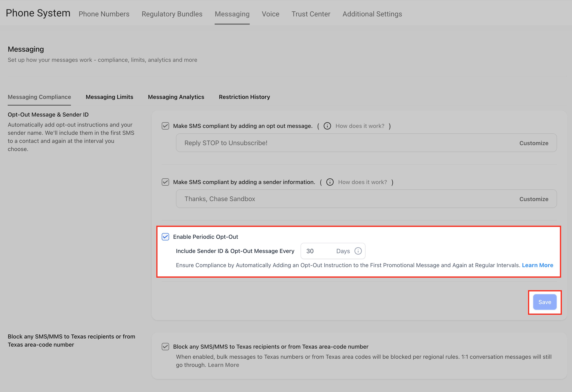
Task: Click info icon beside sender information
Action: click(x=330, y=182)
